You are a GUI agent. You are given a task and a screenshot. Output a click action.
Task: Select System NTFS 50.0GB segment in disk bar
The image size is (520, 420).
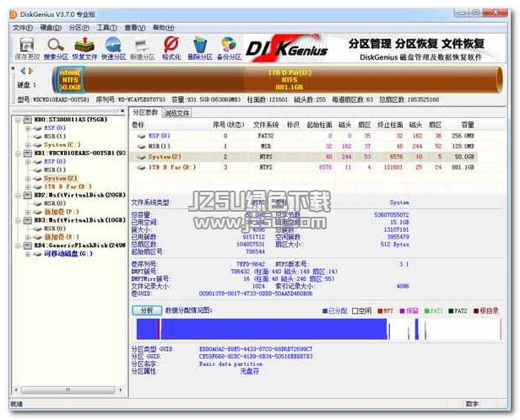click(69, 80)
